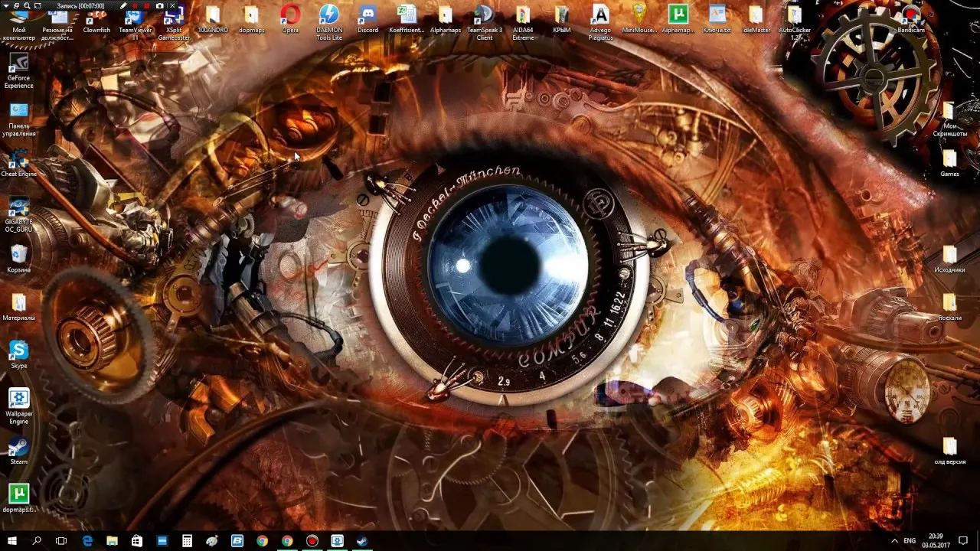Switch to Bandicam red record taskbar icon
Screen dimensions: 980x551
[x=312, y=541]
